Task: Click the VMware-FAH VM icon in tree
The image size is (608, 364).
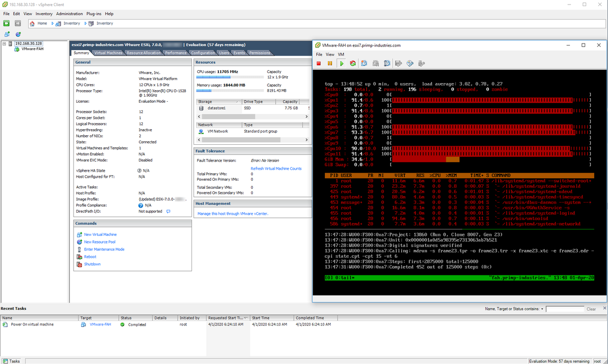Action: pyautogui.click(x=17, y=49)
